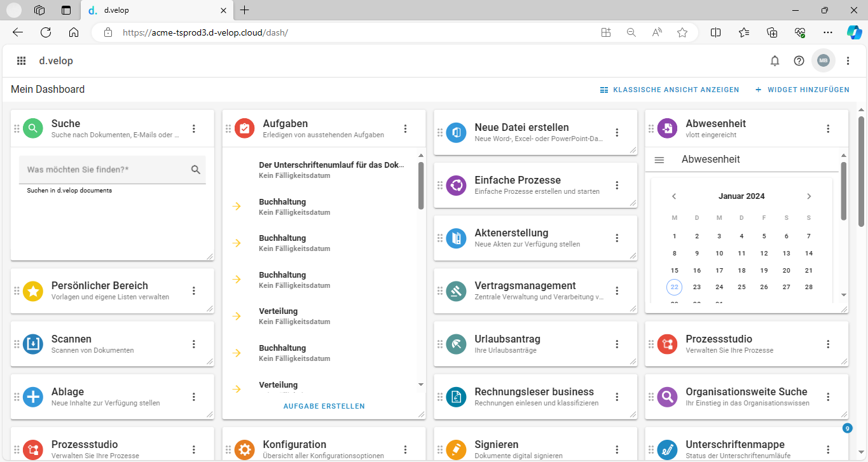Select highlighted date 22 in calendar
Image resolution: width=868 pixels, height=462 pixels.
pyautogui.click(x=675, y=287)
